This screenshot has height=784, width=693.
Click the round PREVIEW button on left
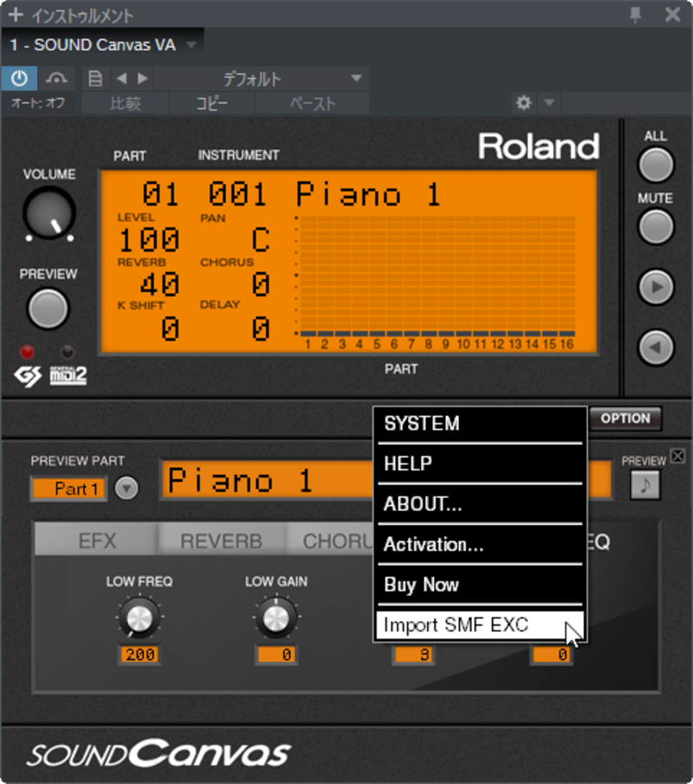pos(48,308)
